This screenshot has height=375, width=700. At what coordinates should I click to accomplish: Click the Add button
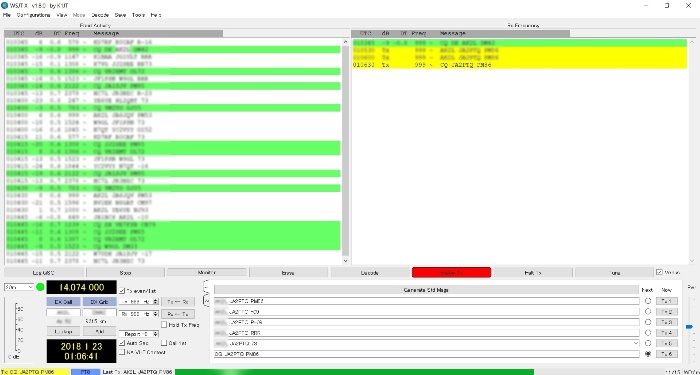tap(100, 331)
